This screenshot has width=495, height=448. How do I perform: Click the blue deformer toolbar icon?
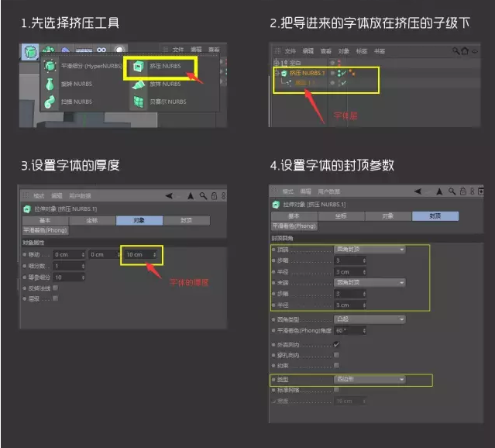coord(65,50)
